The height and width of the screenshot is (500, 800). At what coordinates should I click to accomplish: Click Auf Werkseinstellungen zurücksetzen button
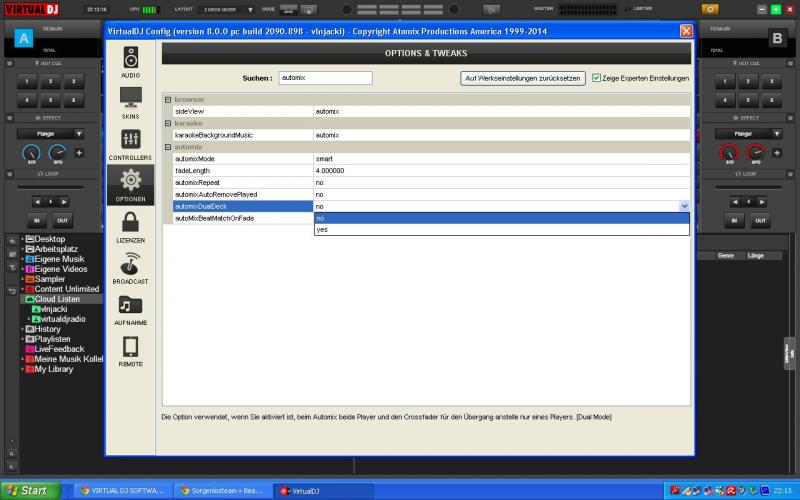point(522,78)
